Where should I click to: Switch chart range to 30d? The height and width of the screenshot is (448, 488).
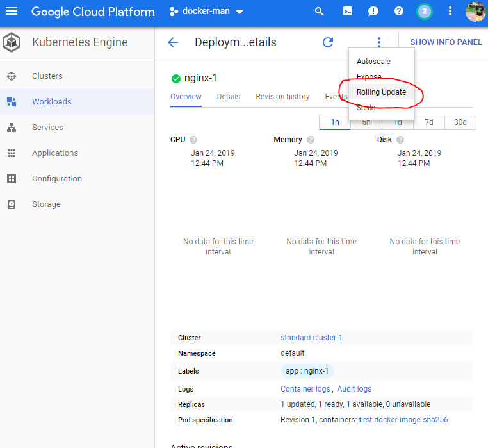click(x=460, y=122)
